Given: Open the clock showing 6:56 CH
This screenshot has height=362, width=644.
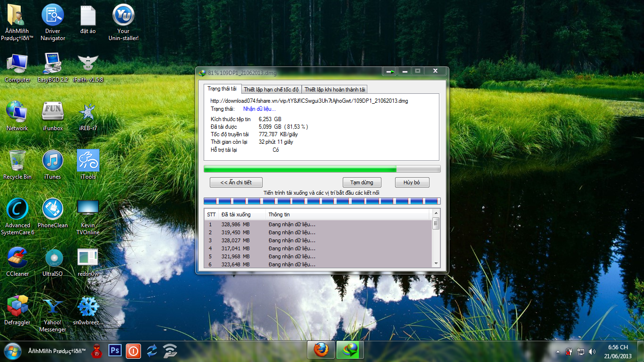Looking at the screenshot, I should click(x=618, y=351).
